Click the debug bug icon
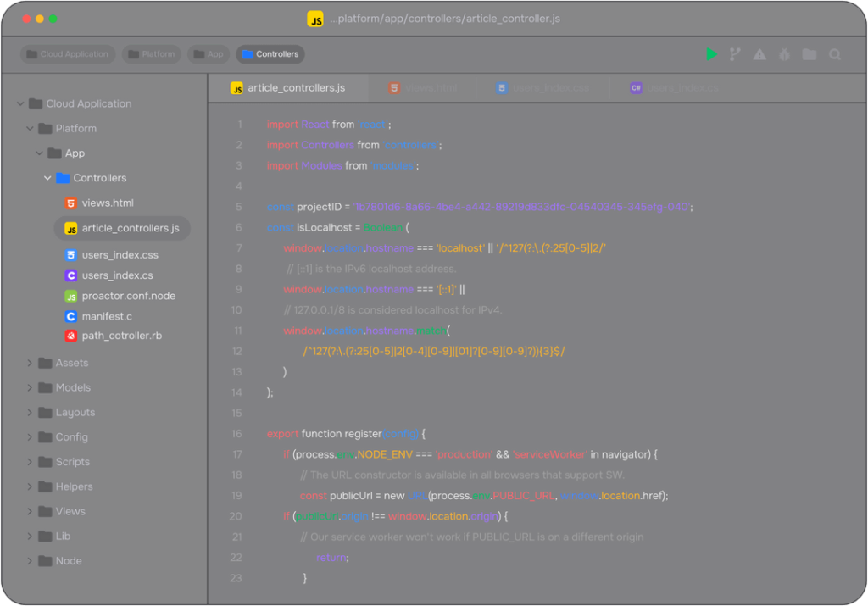This screenshot has height=606, width=868. [784, 54]
